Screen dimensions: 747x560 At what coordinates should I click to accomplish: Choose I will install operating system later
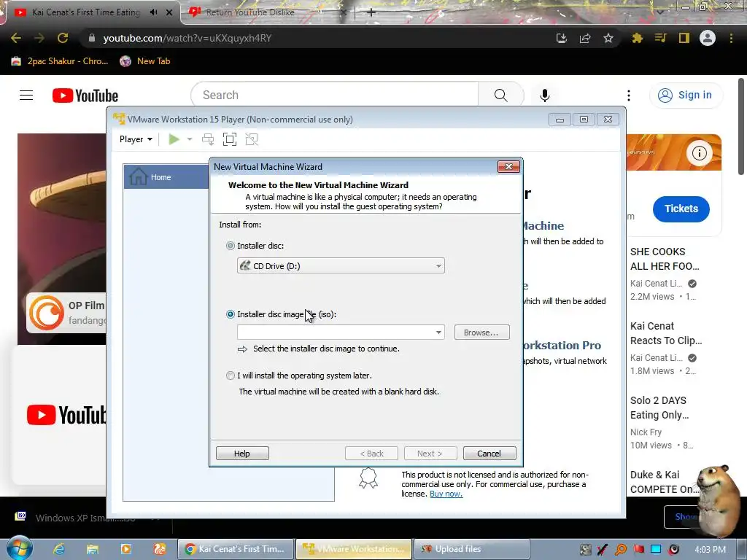(231, 376)
